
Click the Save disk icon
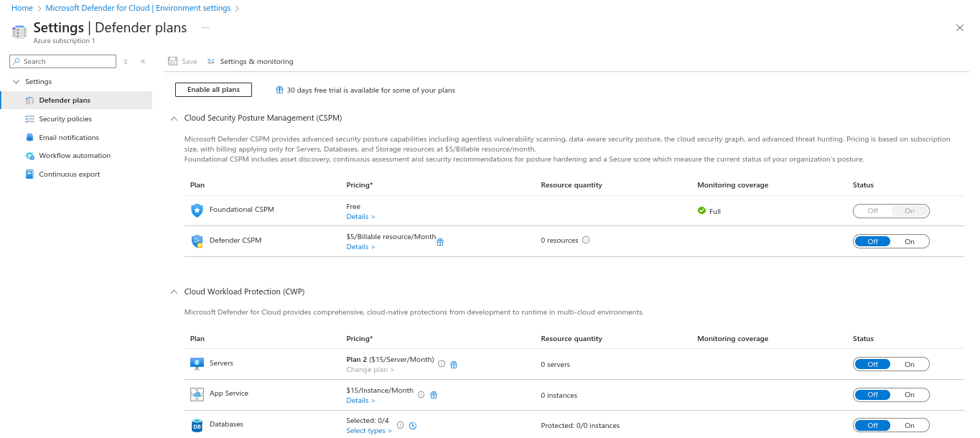(x=172, y=62)
